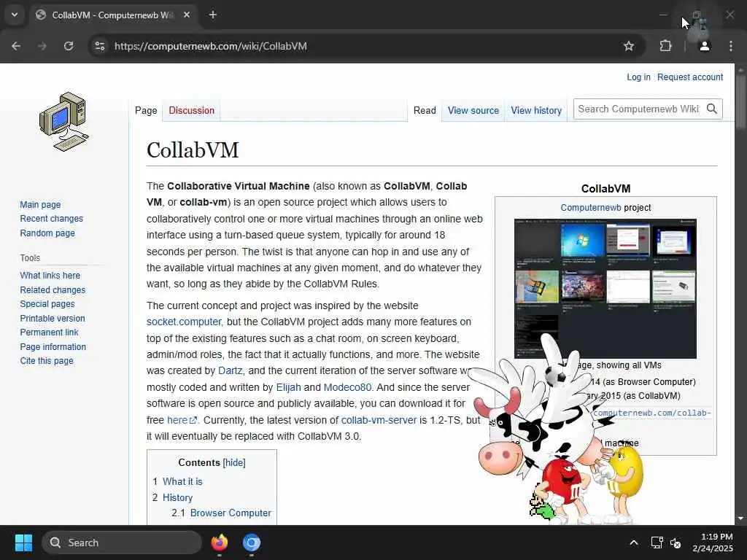Click the Log in link
The image size is (747, 560).
click(638, 77)
